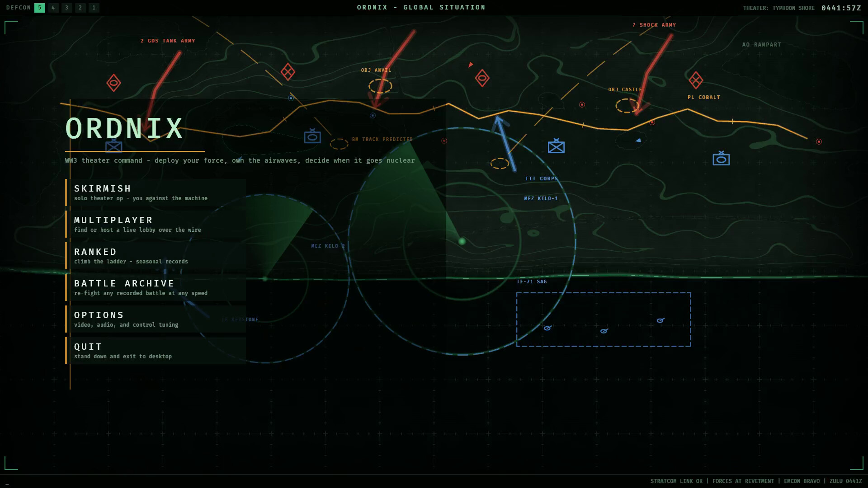Click dashed oval left of BM TRACK PREDICTED
Viewport: 868px width, 488px height.
[339, 144]
